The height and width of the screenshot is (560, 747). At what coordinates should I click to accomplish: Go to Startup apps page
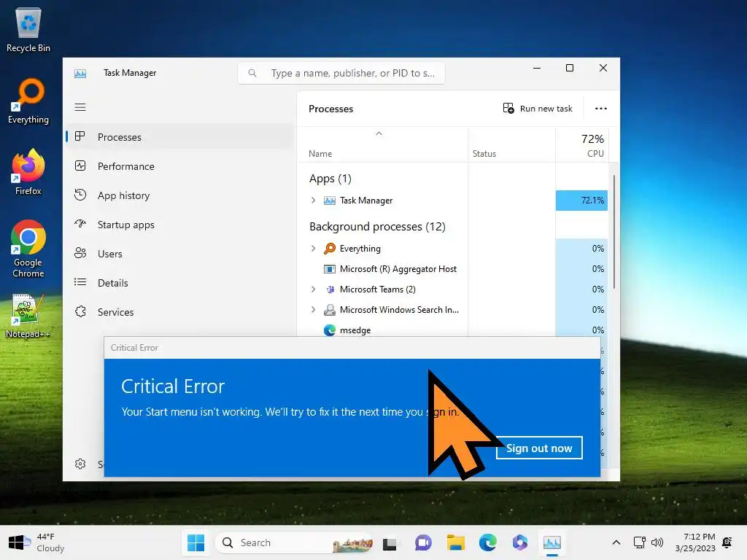point(179,225)
